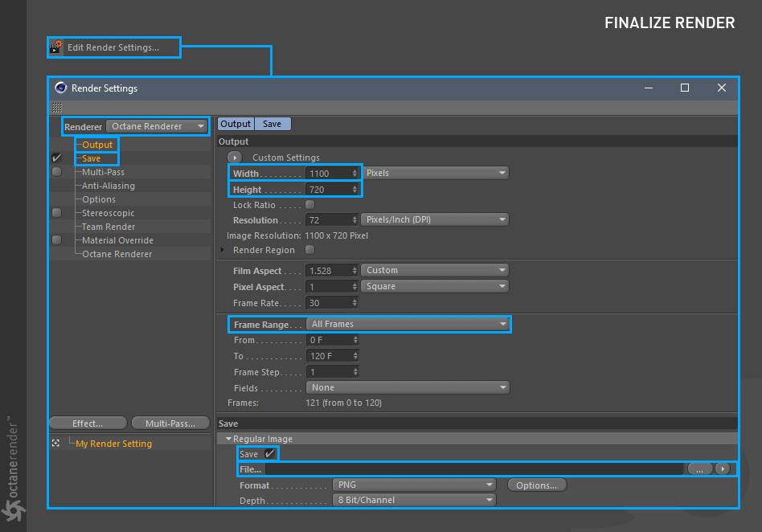Image resolution: width=762 pixels, height=532 pixels.
Task: Click the Custom Settings arrow button
Action: coord(234,158)
